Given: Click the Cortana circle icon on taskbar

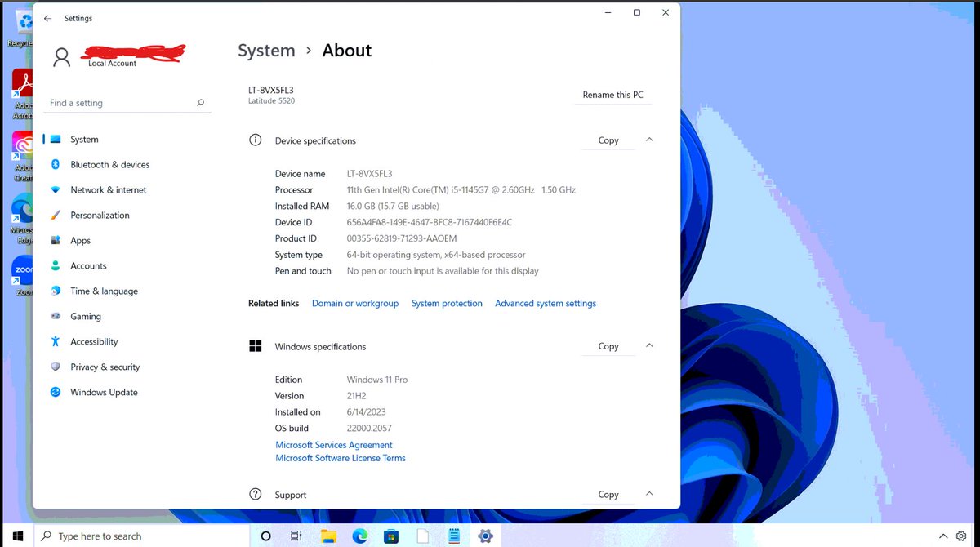Looking at the screenshot, I should coord(265,536).
